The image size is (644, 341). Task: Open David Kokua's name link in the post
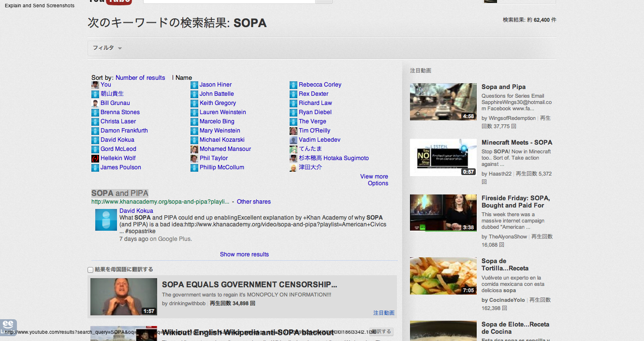coord(136,211)
